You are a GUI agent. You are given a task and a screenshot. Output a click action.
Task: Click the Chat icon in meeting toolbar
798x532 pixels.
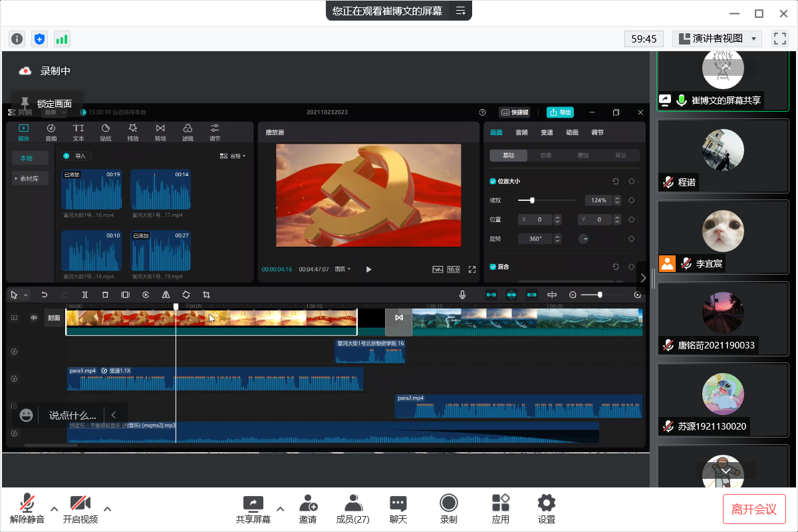point(398,509)
